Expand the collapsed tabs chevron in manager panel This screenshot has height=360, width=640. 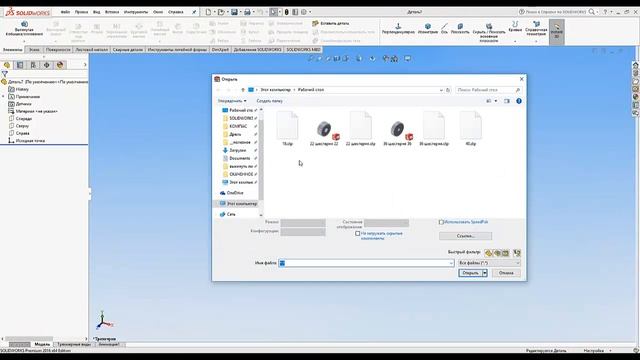click(85, 65)
